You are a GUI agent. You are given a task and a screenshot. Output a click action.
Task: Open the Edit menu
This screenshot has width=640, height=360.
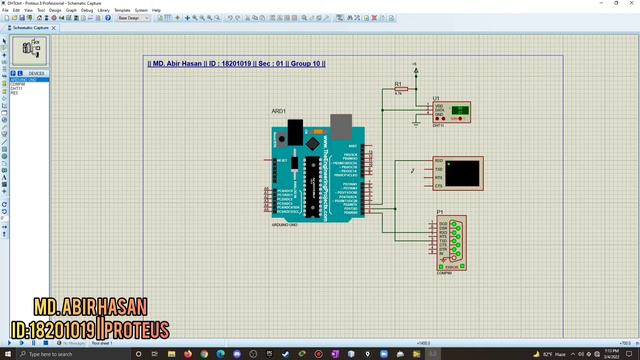(x=16, y=10)
